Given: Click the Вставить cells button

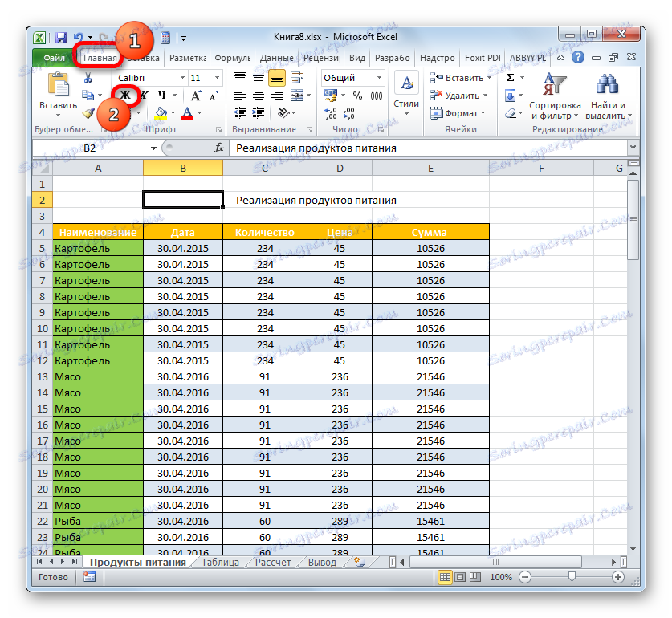Looking at the screenshot, I should tap(460, 78).
